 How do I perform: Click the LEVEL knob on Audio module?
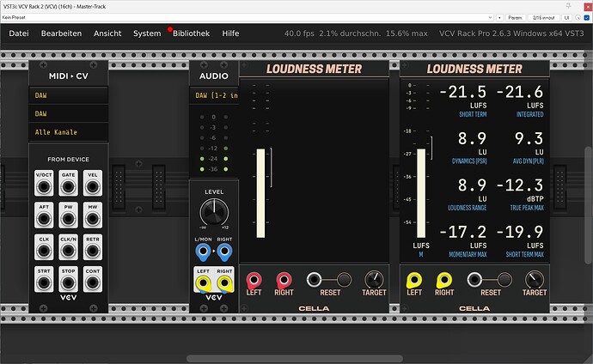(x=214, y=212)
